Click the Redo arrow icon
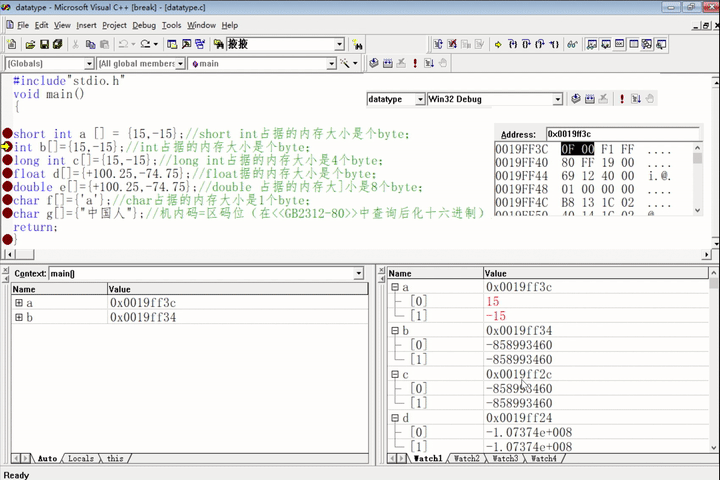The width and height of the screenshot is (720, 480). [x=146, y=44]
